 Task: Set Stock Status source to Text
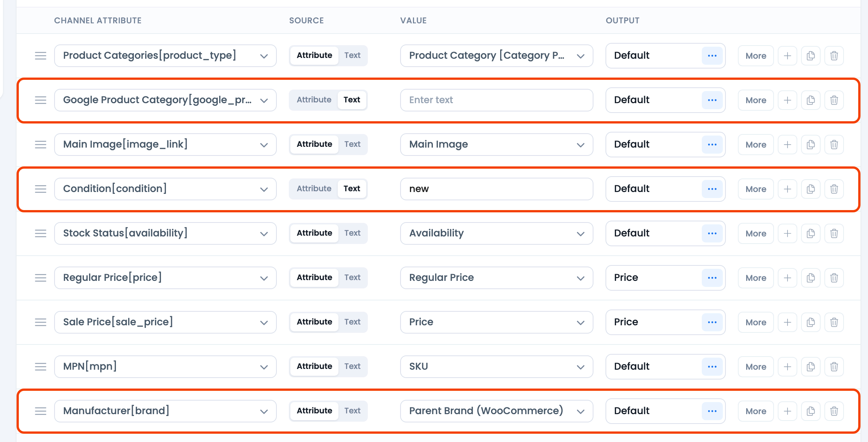(352, 233)
